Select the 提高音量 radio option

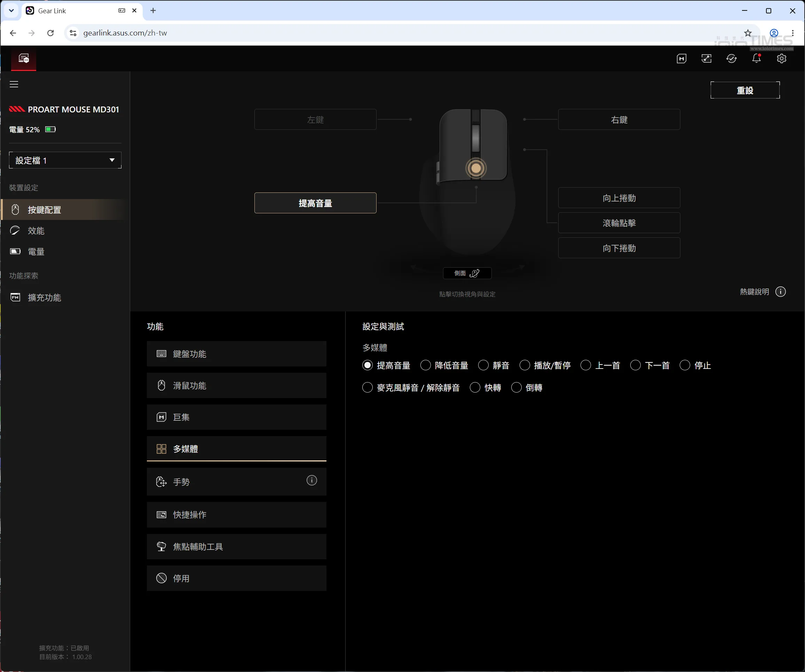coord(367,365)
